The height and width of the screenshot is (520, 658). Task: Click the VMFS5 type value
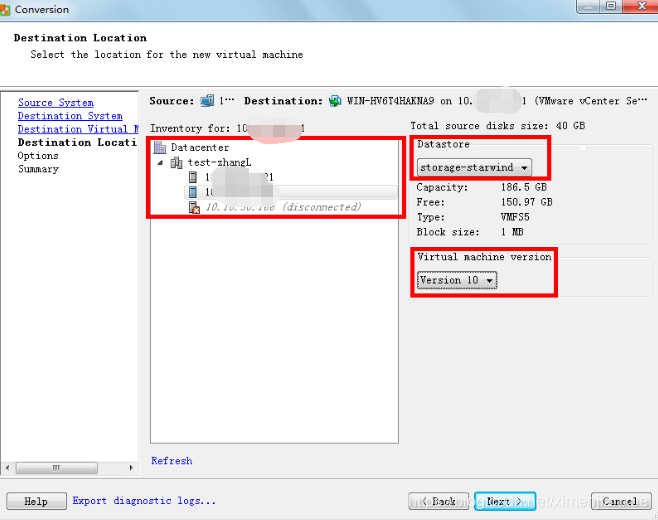[x=515, y=217]
